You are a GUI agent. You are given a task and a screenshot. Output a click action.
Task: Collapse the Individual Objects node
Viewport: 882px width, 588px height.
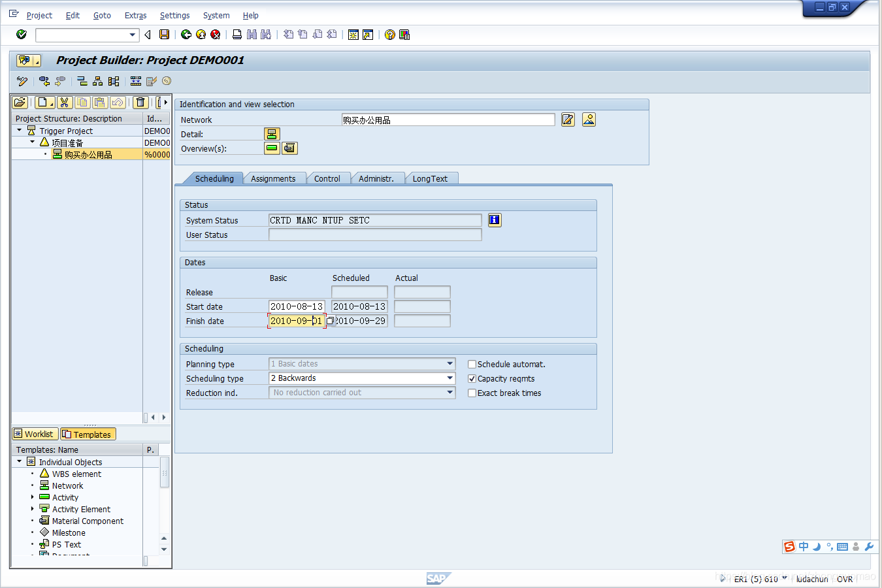coord(20,462)
